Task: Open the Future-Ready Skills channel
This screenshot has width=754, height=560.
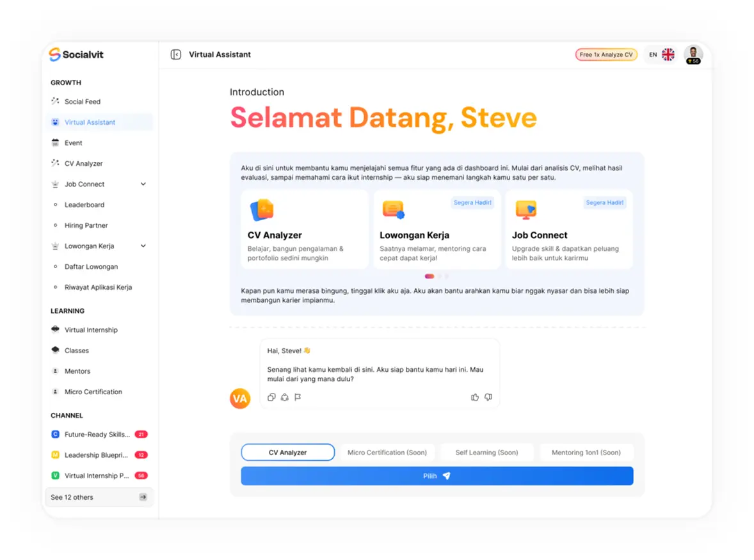Action: coord(100,435)
